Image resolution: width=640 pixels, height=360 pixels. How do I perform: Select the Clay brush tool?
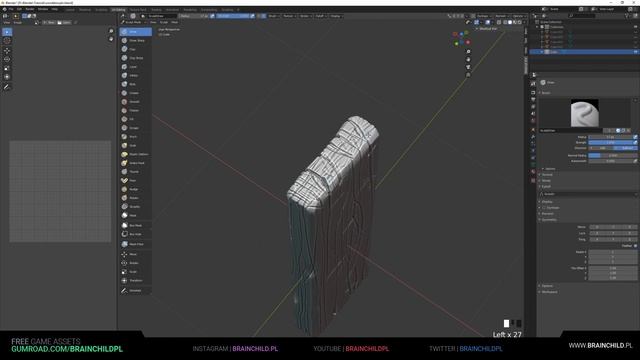[x=136, y=49]
